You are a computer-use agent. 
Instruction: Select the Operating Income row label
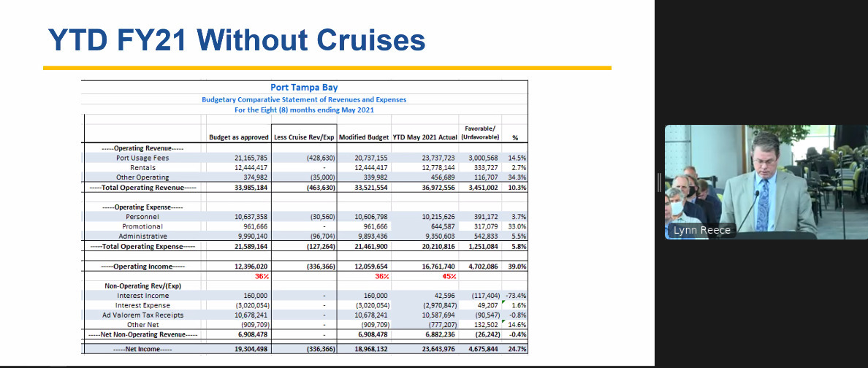[142, 267]
